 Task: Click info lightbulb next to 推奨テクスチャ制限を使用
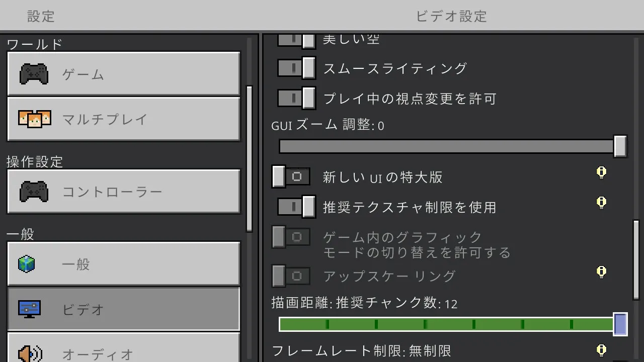pos(601,203)
